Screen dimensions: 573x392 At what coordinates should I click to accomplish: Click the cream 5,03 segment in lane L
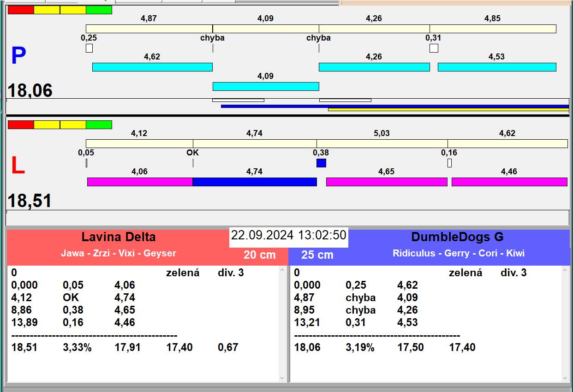pos(382,143)
